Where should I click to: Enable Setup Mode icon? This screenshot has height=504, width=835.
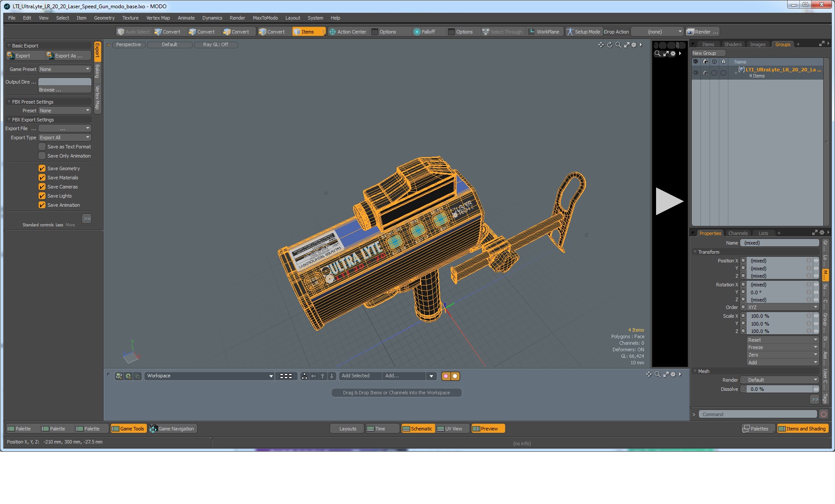click(570, 32)
